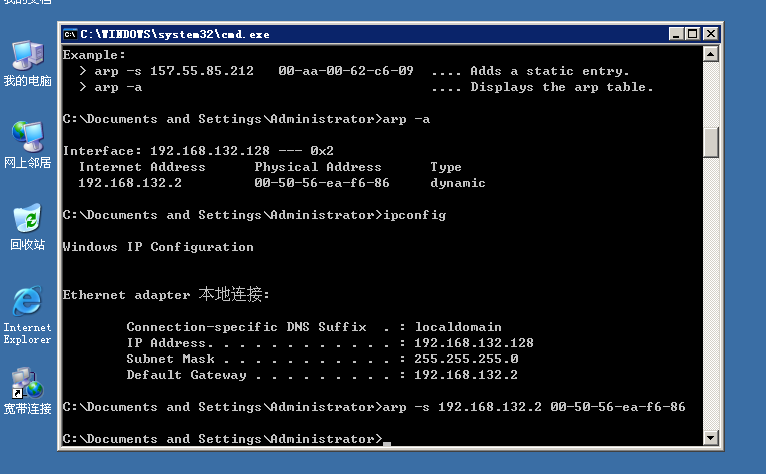The width and height of the screenshot is (766, 474).
Task: Click the scrollbar down arrow
Action: pyautogui.click(x=711, y=438)
